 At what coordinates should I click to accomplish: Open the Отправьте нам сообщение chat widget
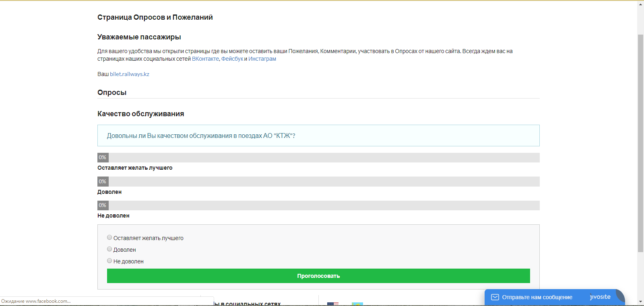(x=555, y=297)
